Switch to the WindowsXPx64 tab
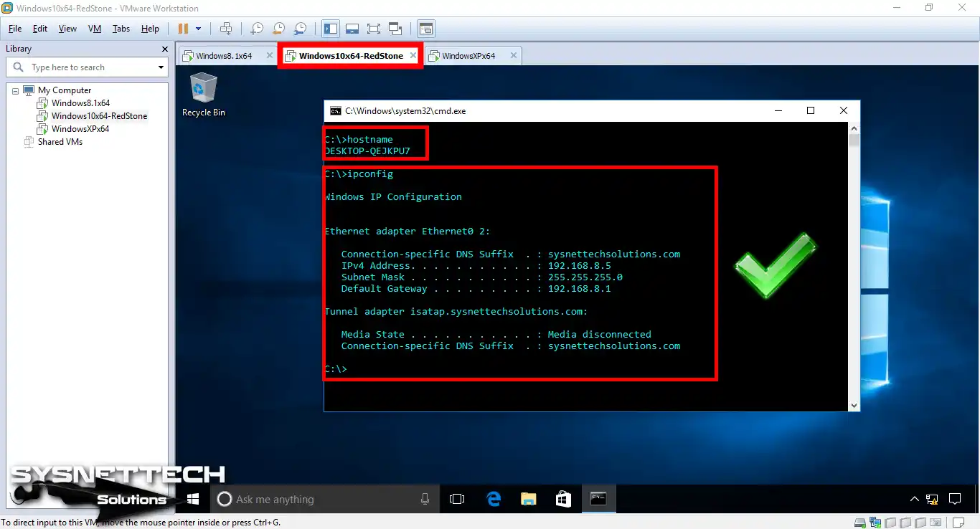980x529 pixels. (x=467, y=54)
